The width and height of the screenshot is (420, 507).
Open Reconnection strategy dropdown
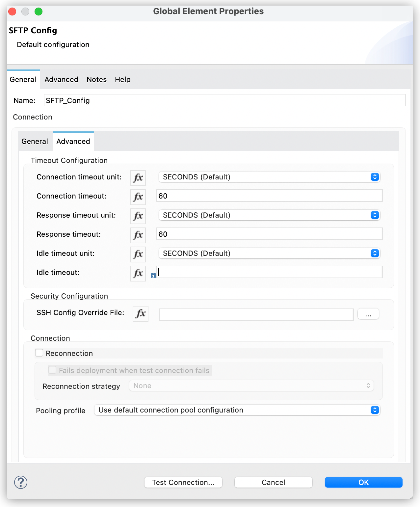pyautogui.click(x=251, y=386)
